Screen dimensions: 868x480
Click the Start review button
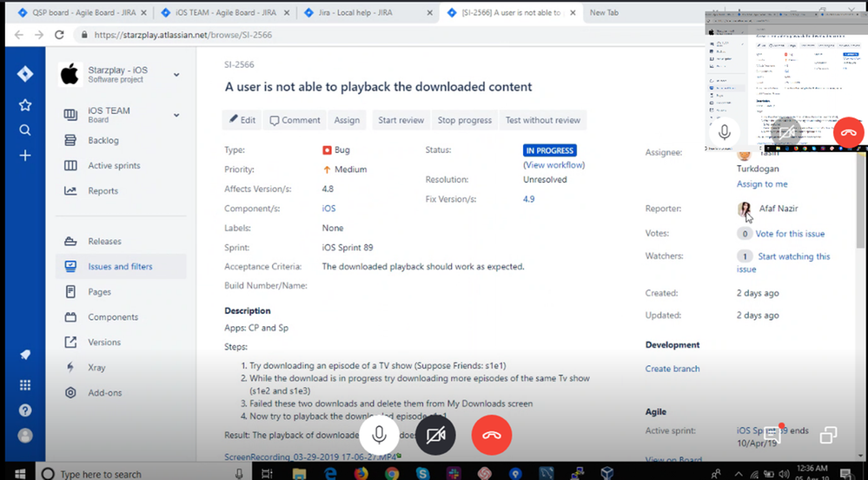pyautogui.click(x=401, y=120)
